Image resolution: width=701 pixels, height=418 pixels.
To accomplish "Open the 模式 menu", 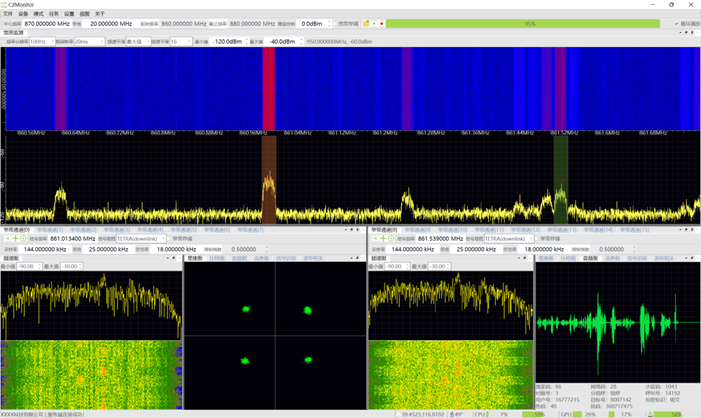I will (x=38, y=14).
